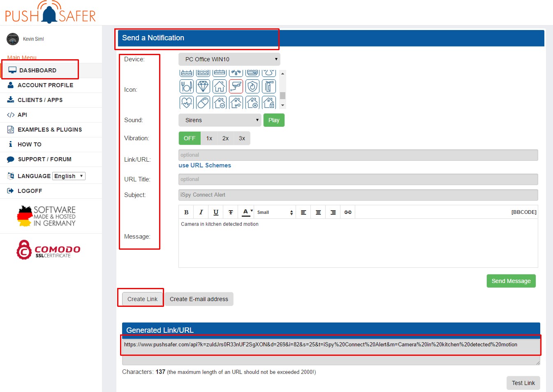The image size is (553, 392).
Task: Open the text color picker dropdown
Action: [x=247, y=212]
